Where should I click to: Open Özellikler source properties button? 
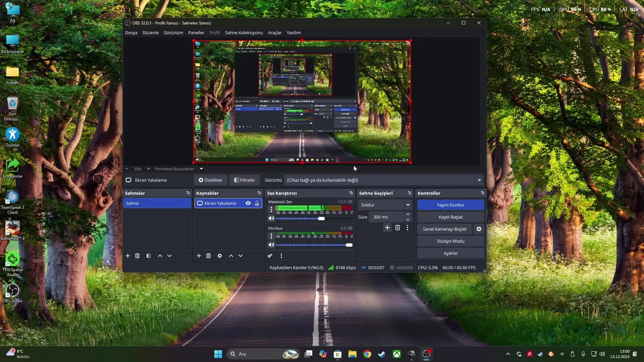[x=210, y=180]
